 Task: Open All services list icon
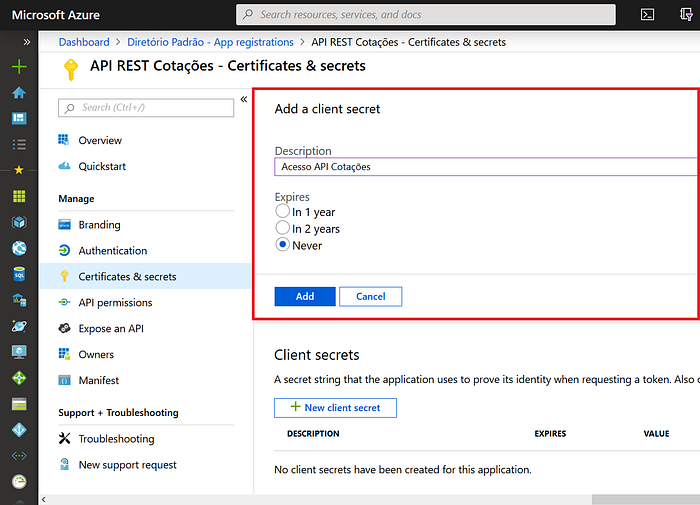click(x=19, y=144)
